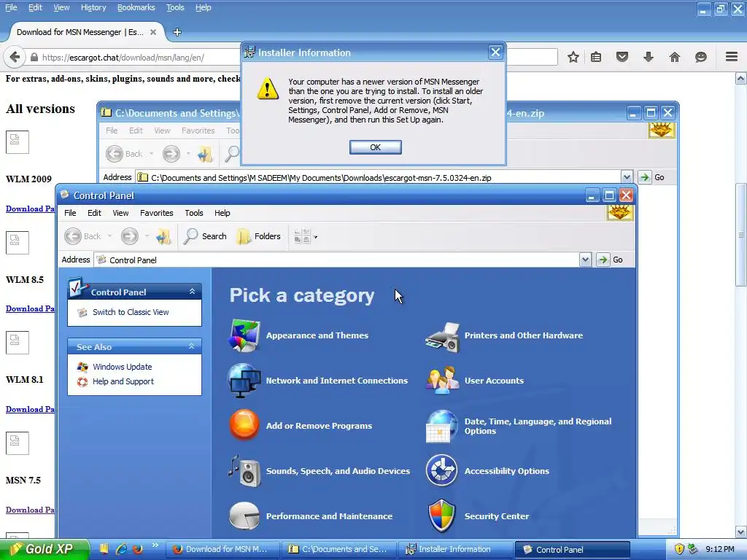The height and width of the screenshot is (560, 747).
Task: Click Go button in Control Panel address bar
Action: click(611, 260)
